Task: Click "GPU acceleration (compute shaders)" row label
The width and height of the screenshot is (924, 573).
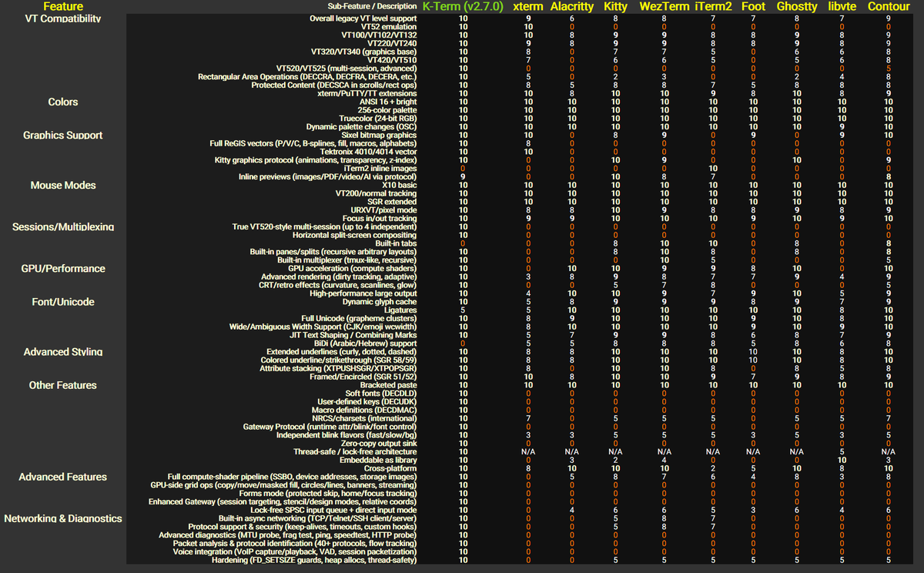Action: point(353,268)
